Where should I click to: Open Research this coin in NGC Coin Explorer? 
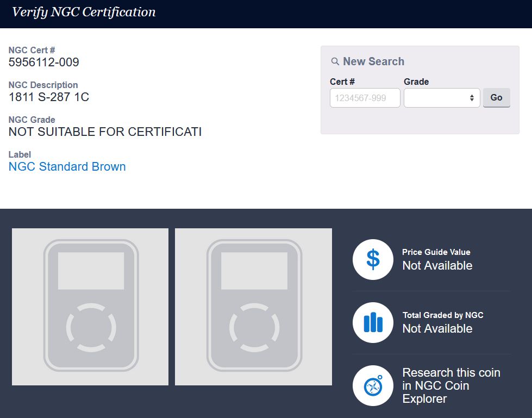[x=451, y=386]
